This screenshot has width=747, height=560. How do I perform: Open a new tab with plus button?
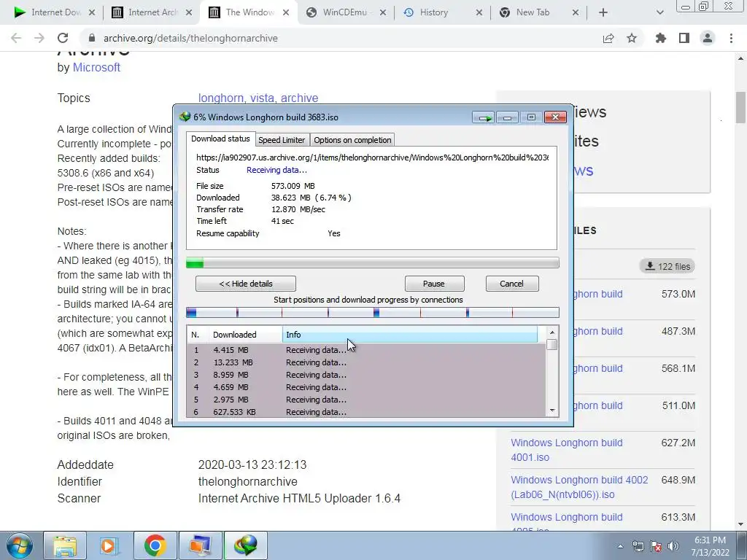(x=603, y=13)
